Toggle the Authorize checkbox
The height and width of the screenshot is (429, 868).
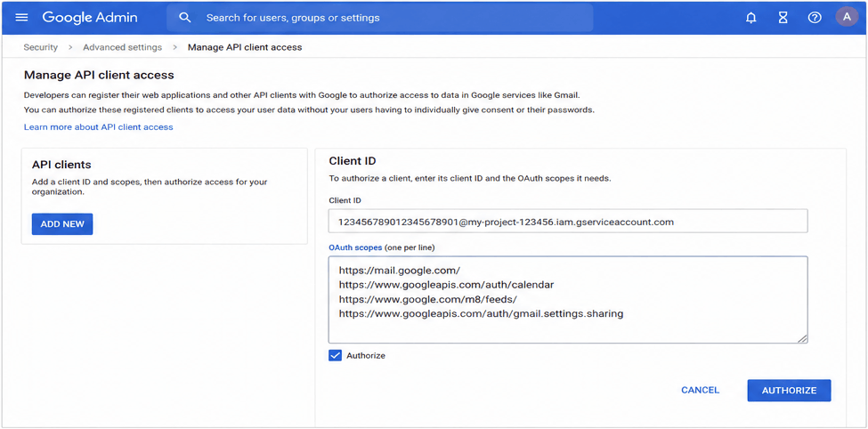pos(335,355)
